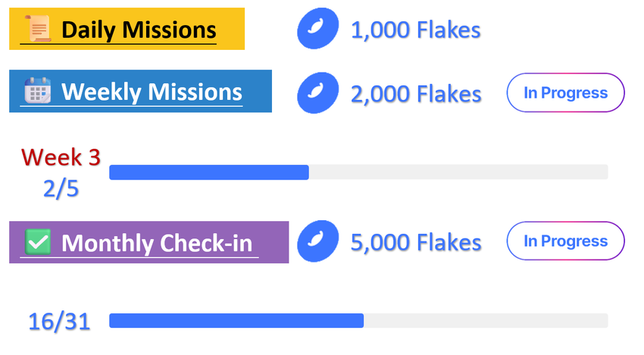This screenshot has width=644, height=355.
Task: Click the Week 3 label
Action: coord(61,157)
